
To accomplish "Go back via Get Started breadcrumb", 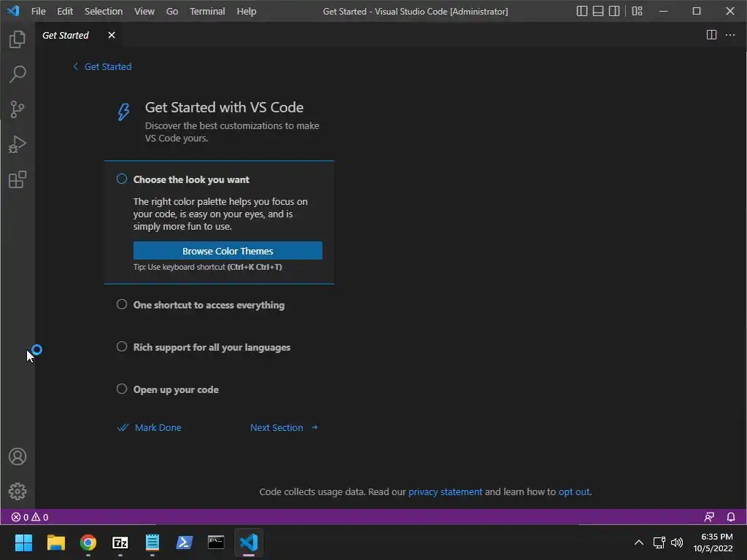I will click(x=102, y=66).
